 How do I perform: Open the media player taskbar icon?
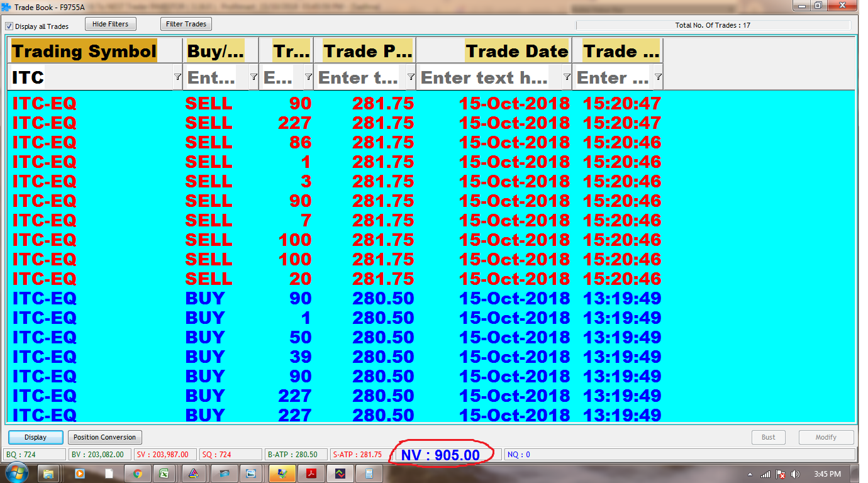tap(80, 474)
